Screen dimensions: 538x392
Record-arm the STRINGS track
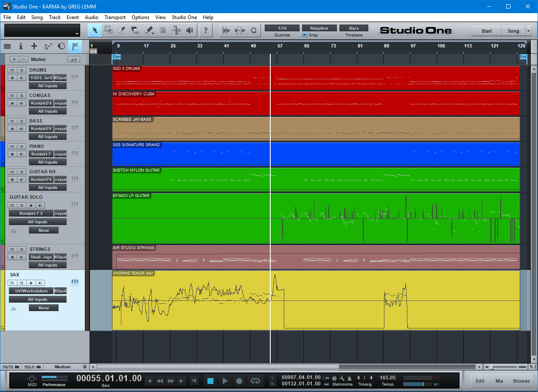point(12,257)
